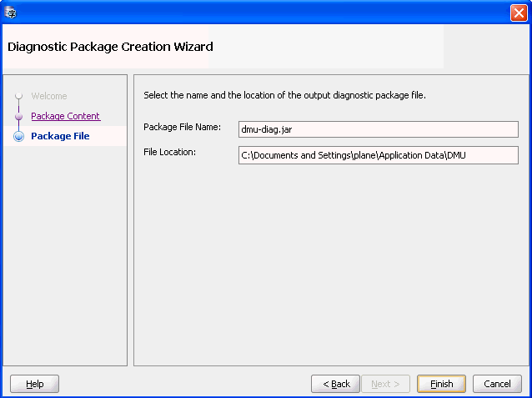Cancel the wizard

[497, 384]
